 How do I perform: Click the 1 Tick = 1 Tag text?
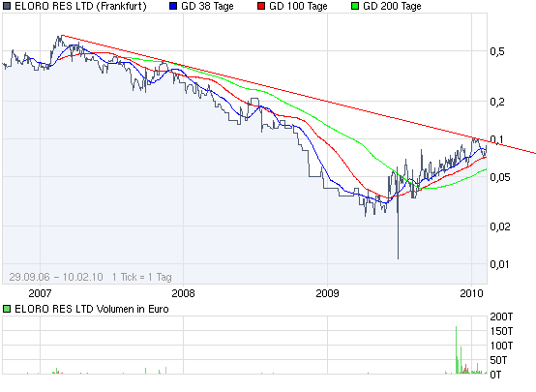(142, 277)
